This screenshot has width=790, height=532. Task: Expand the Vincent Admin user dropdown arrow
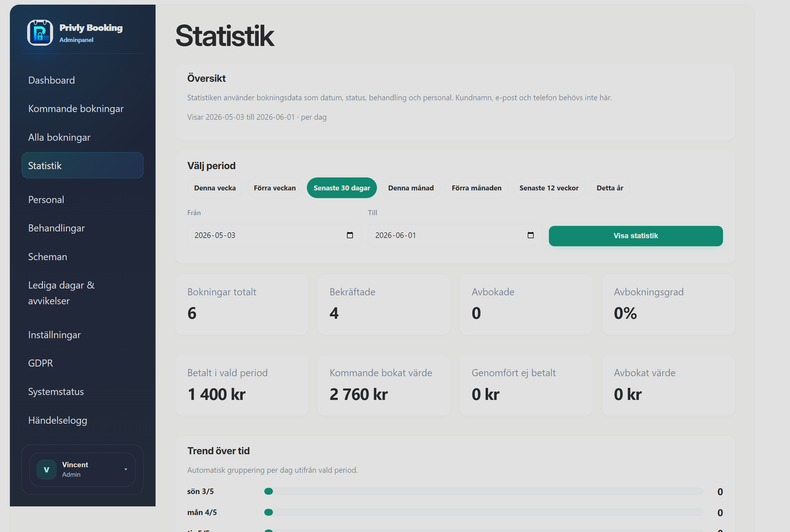126,470
